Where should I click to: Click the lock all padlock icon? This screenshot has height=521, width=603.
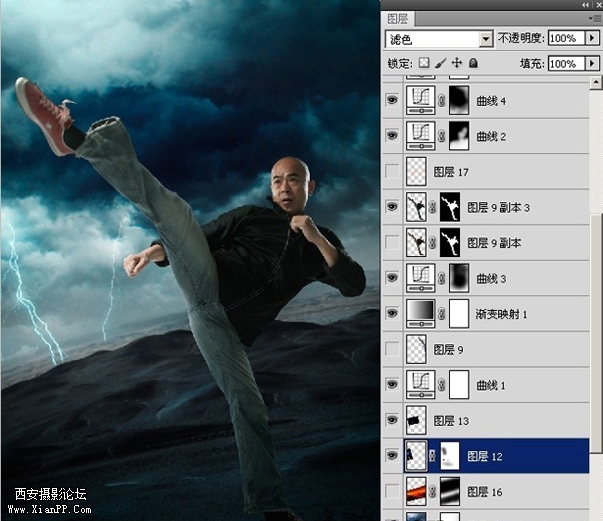(x=473, y=63)
